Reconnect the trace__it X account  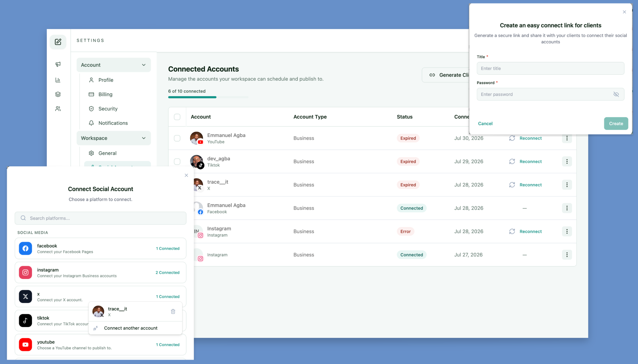(x=531, y=185)
